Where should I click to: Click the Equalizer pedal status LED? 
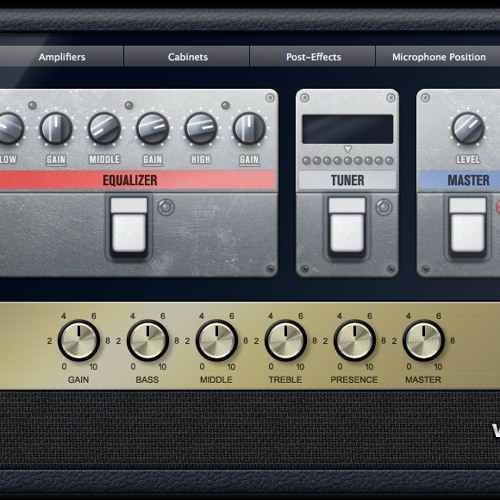click(x=166, y=207)
